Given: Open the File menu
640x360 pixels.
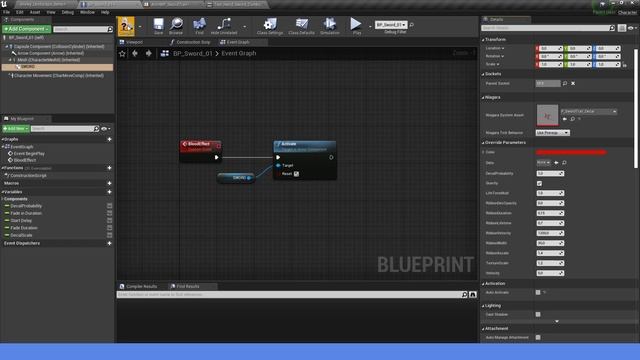Looking at the screenshot, I should tap(7, 12).
